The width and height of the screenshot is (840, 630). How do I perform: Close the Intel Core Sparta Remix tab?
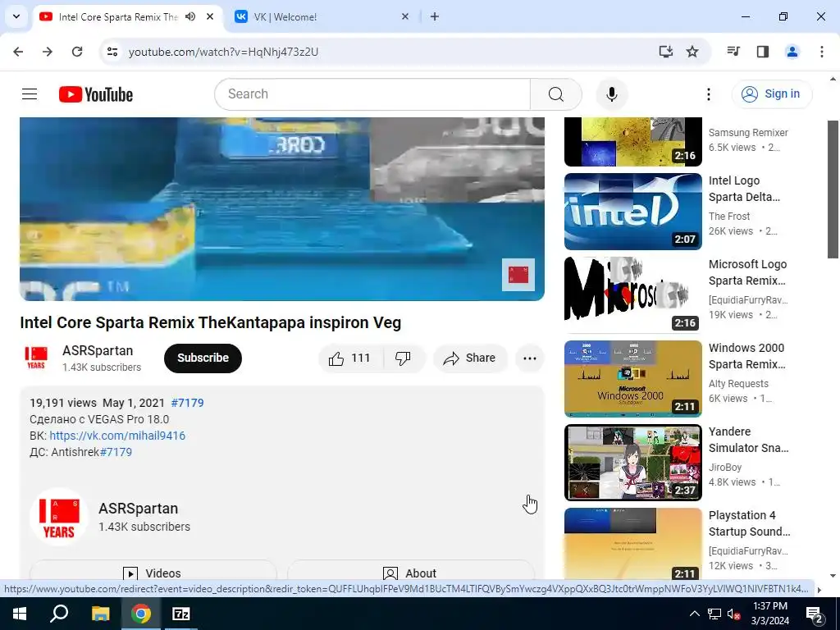(x=210, y=16)
